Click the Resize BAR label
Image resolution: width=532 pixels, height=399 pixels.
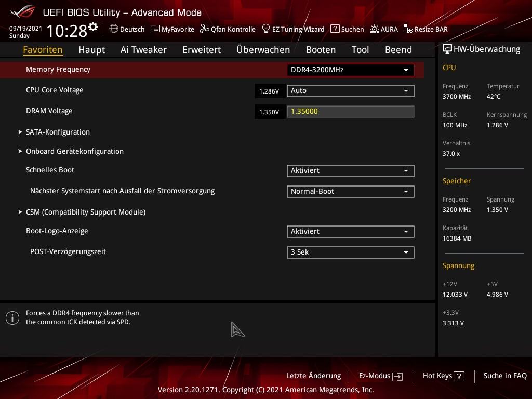431,30
